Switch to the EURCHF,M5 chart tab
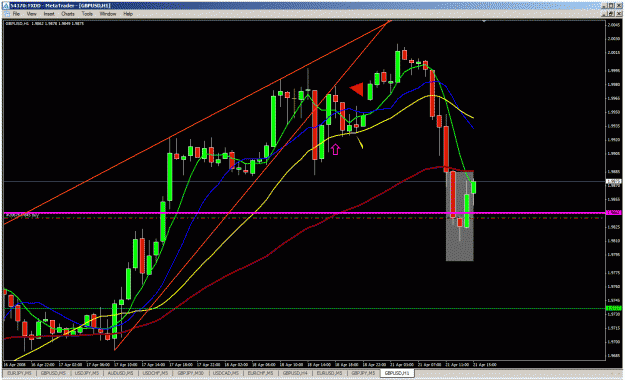The image size is (625, 380). 260,373
